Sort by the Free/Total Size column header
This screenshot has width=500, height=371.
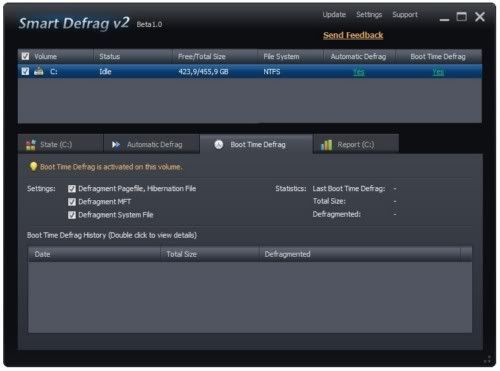(215, 56)
